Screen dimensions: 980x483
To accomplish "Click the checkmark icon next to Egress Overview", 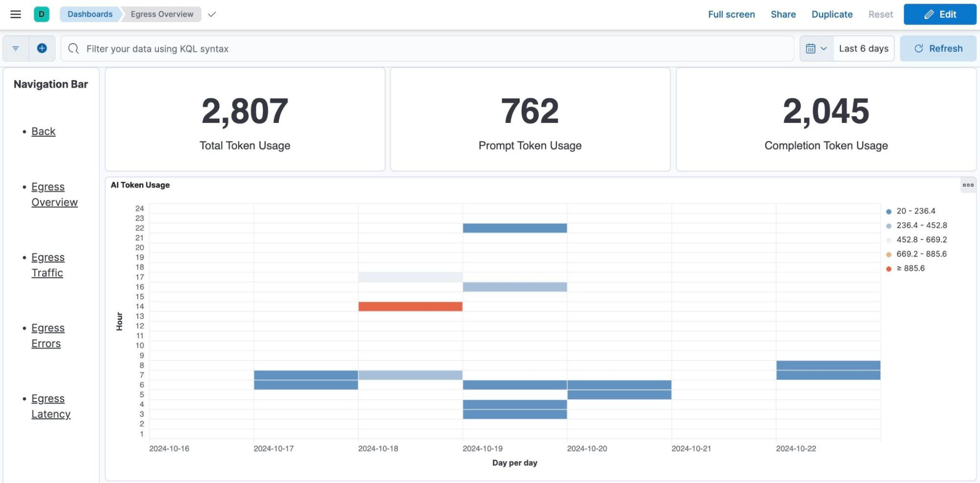I will pyautogui.click(x=212, y=15).
